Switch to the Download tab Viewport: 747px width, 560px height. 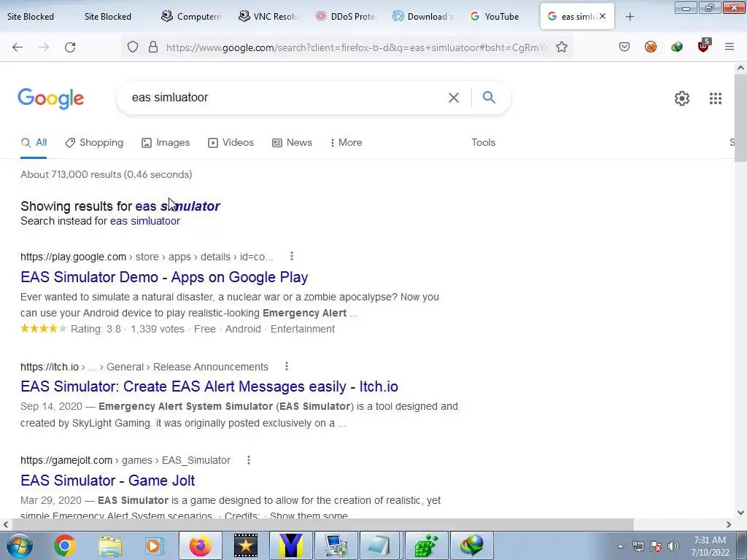pos(423,16)
